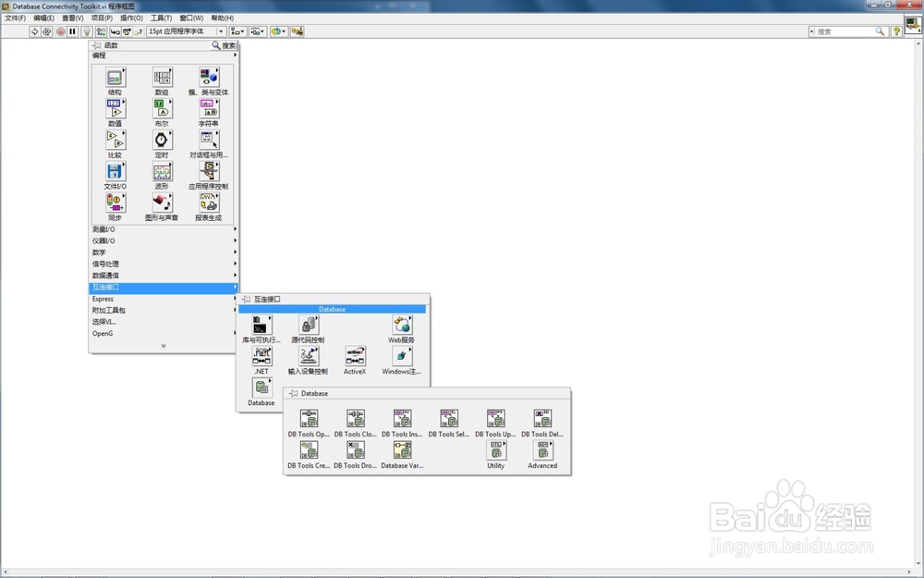
Task: Open the 项目(P) menu
Action: click(102, 18)
